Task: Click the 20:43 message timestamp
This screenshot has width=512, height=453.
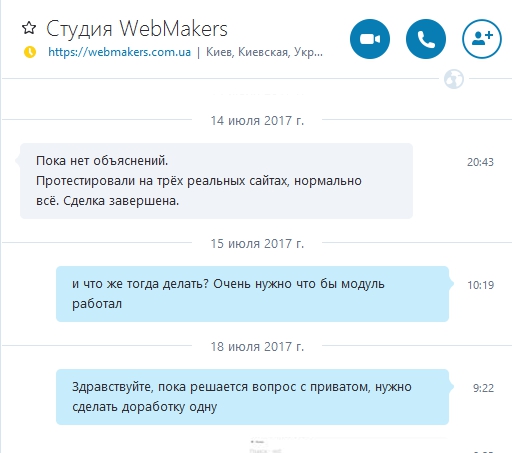Action: click(480, 162)
